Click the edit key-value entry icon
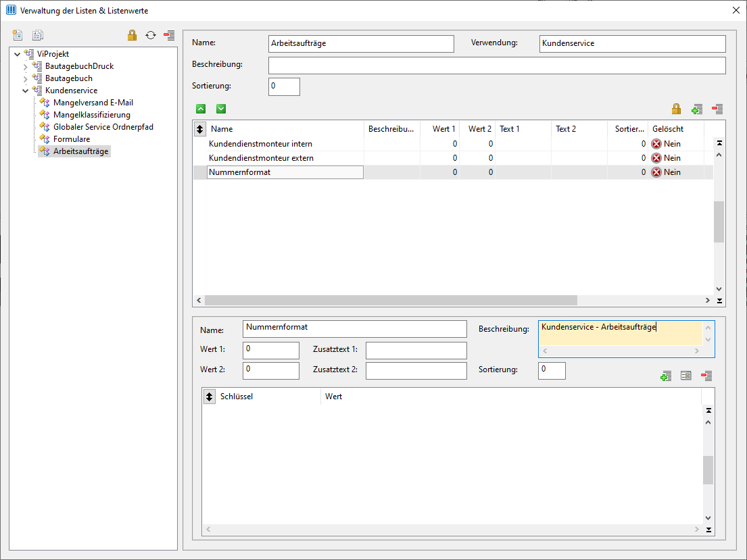The image size is (747, 560). [x=686, y=376]
